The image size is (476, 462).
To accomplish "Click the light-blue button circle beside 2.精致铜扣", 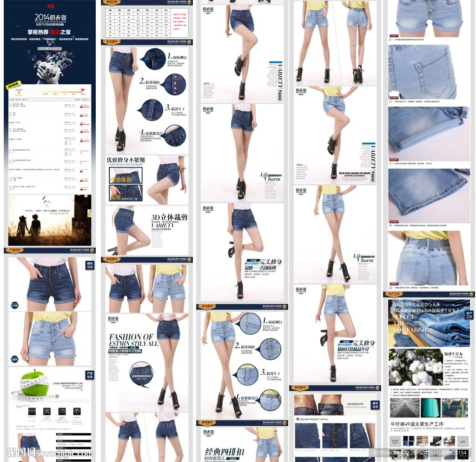I will 270,349.
